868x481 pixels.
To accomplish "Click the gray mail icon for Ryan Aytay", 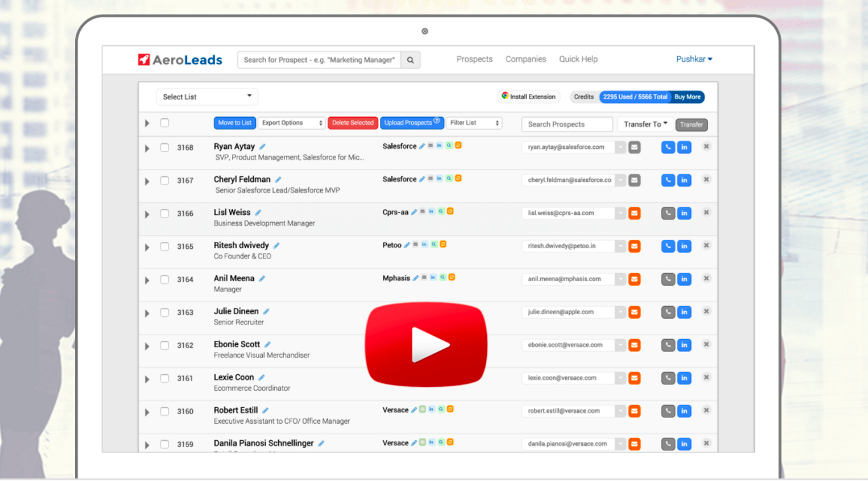I will click(634, 147).
